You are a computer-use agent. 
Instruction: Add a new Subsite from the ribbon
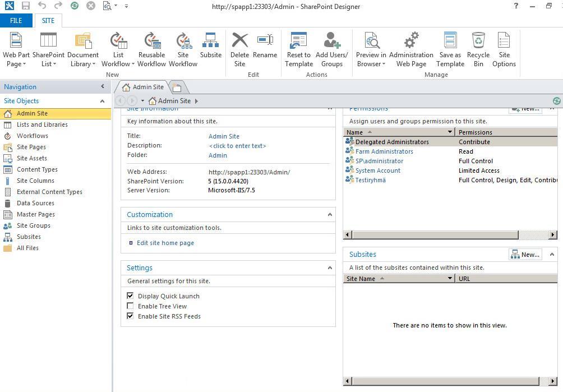[210, 45]
